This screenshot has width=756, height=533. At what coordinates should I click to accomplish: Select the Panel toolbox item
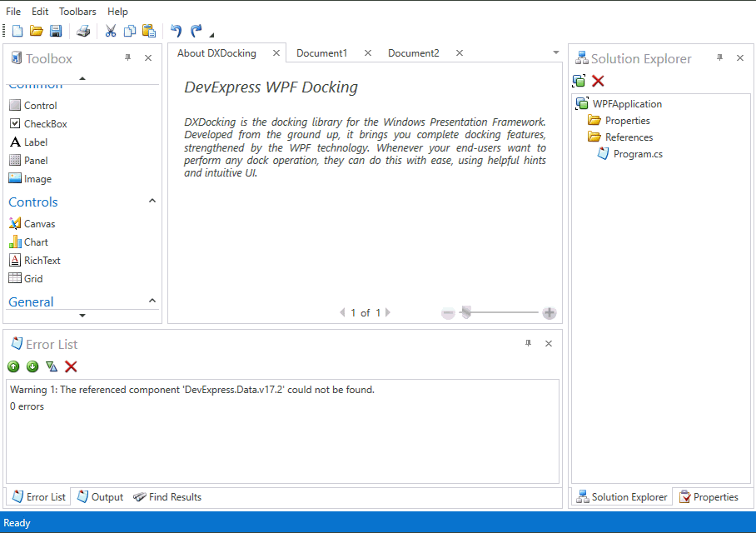[x=28, y=160]
